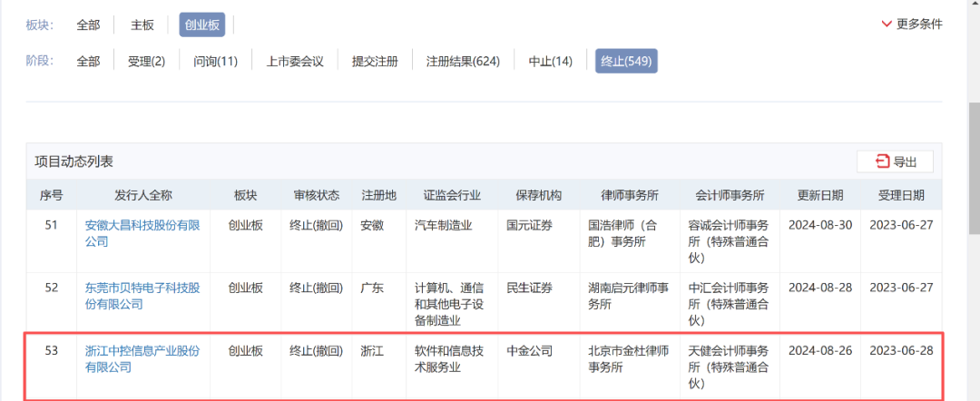Click the 导出 export button

[895, 161]
